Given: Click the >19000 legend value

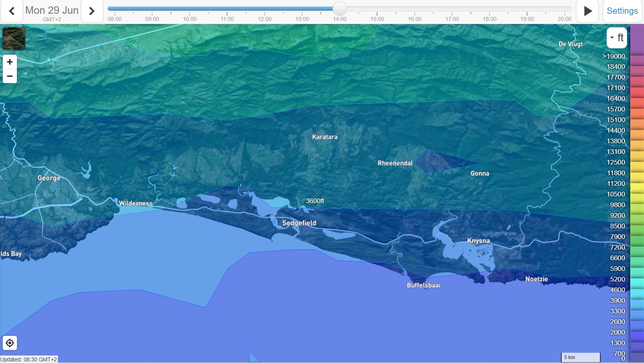Looking at the screenshot, I should pos(614,56).
